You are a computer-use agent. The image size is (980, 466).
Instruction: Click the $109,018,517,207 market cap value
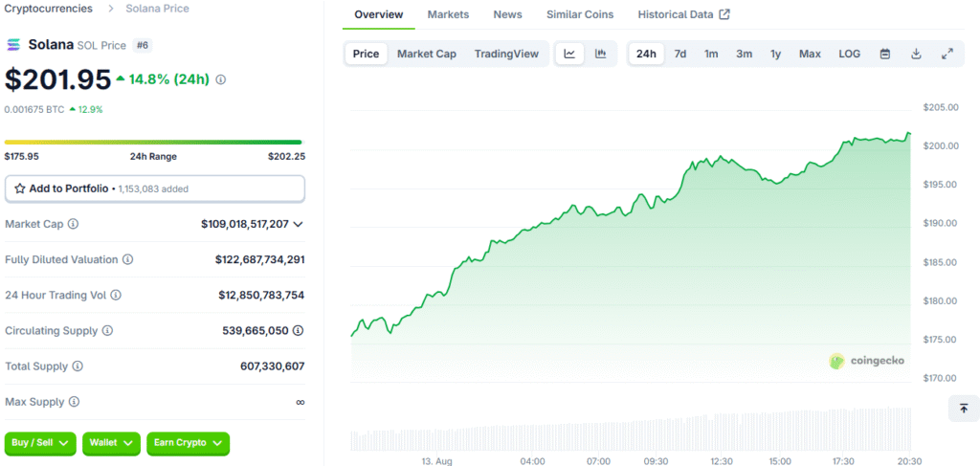point(245,224)
